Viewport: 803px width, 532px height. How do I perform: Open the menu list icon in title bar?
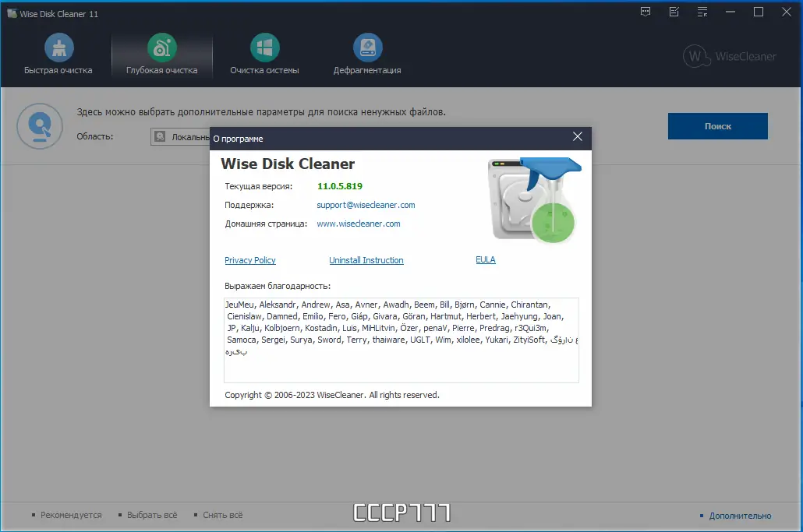click(x=702, y=12)
